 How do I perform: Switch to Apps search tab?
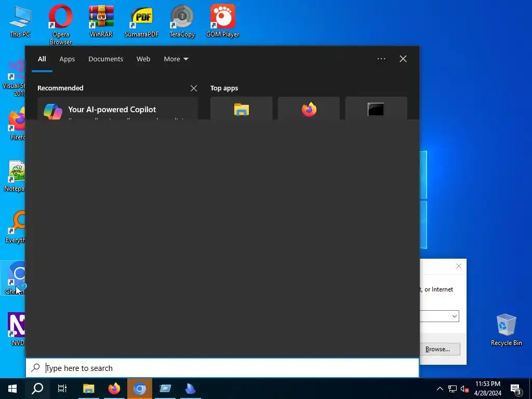coord(67,59)
